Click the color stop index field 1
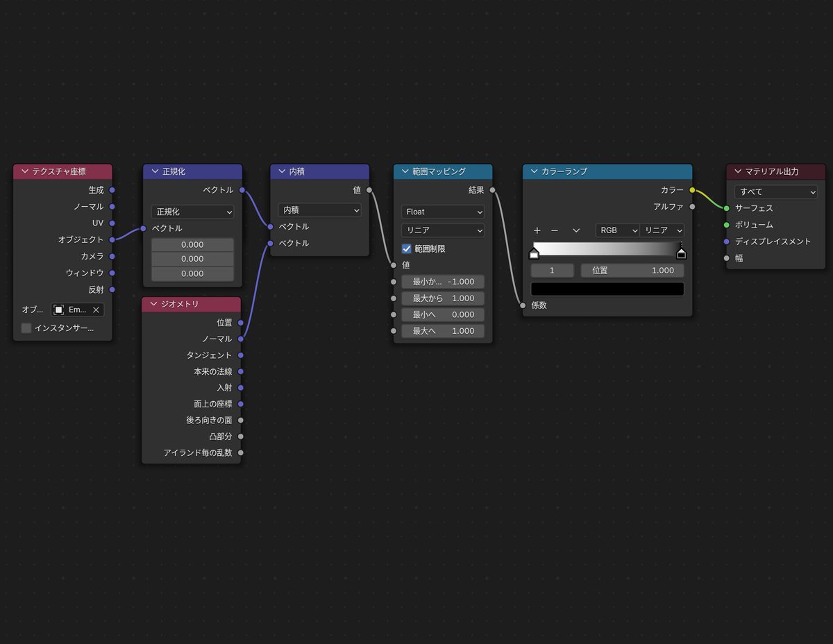 click(x=553, y=271)
